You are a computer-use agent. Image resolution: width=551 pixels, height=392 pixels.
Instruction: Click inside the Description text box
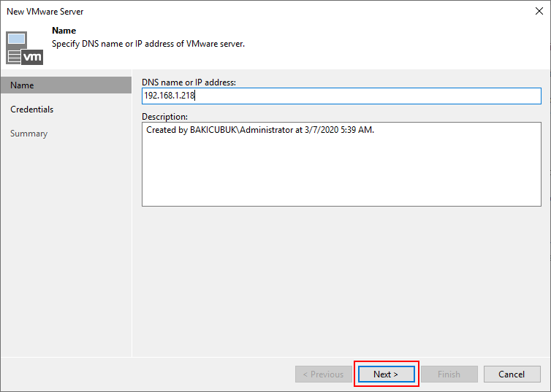tap(341, 164)
